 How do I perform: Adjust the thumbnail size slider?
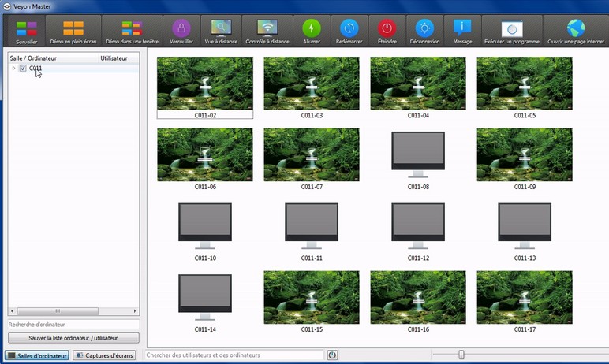coord(461,355)
